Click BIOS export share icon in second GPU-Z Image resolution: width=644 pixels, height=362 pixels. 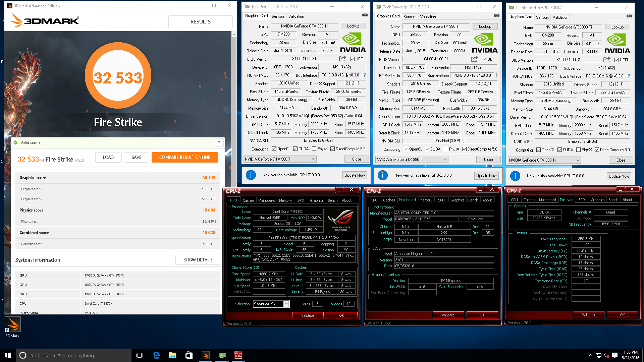(x=474, y=59)
